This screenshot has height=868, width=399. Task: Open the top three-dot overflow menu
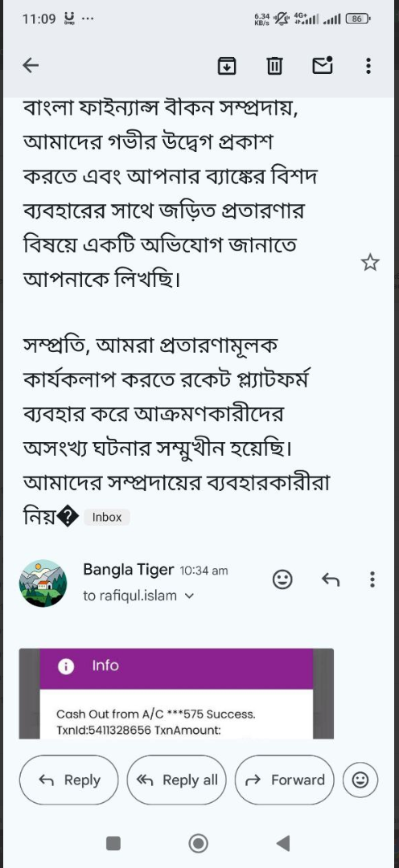pyautogui.click(x=368, y=66)
